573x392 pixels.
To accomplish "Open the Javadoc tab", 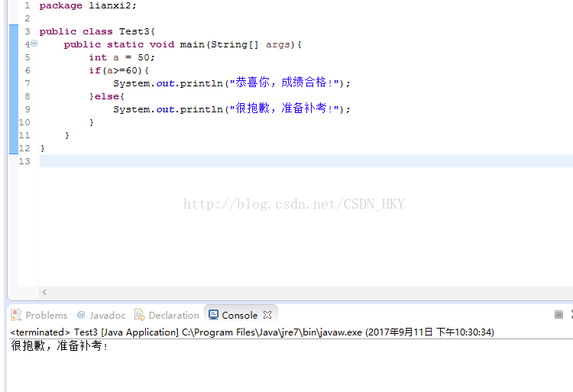I will coord(101,315).
